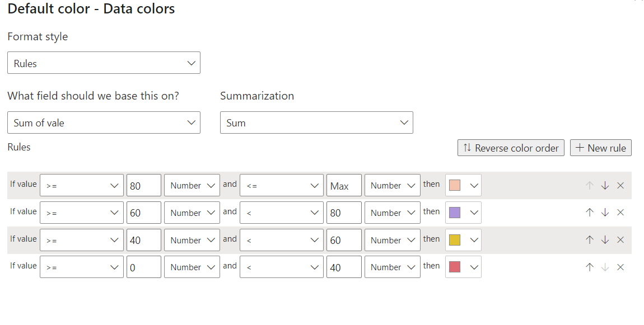
Task: Open the purple color swatch picker
Action: click(463, 213)
